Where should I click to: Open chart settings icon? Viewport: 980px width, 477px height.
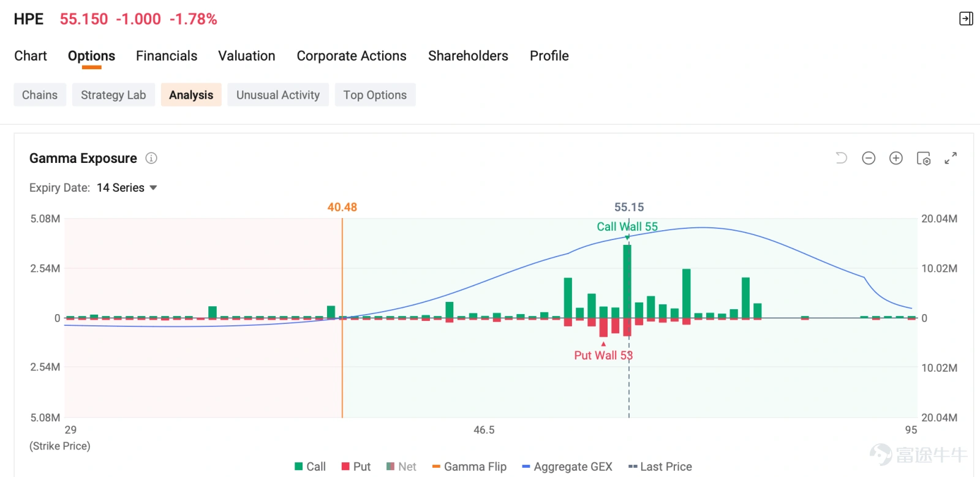(x=924, y=158)
